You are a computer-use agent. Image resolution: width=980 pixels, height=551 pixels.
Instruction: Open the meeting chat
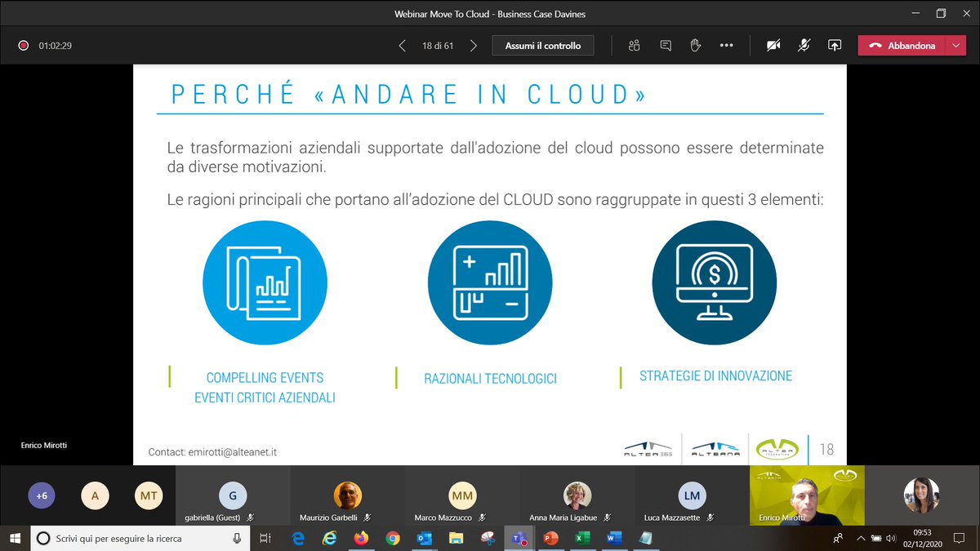[665, 45]
